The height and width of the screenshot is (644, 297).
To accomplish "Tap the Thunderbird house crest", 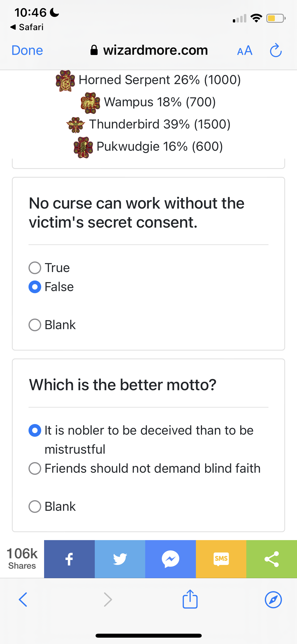I will (76, 125).
